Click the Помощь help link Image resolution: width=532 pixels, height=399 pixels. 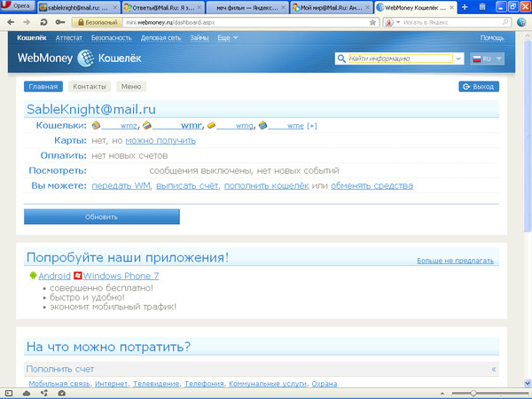click(x=492, y=38)
